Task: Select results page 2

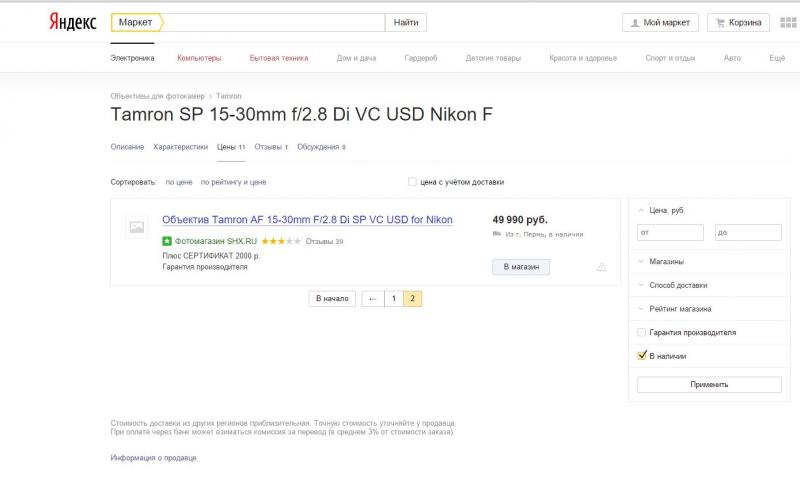Action: (412, 299)
